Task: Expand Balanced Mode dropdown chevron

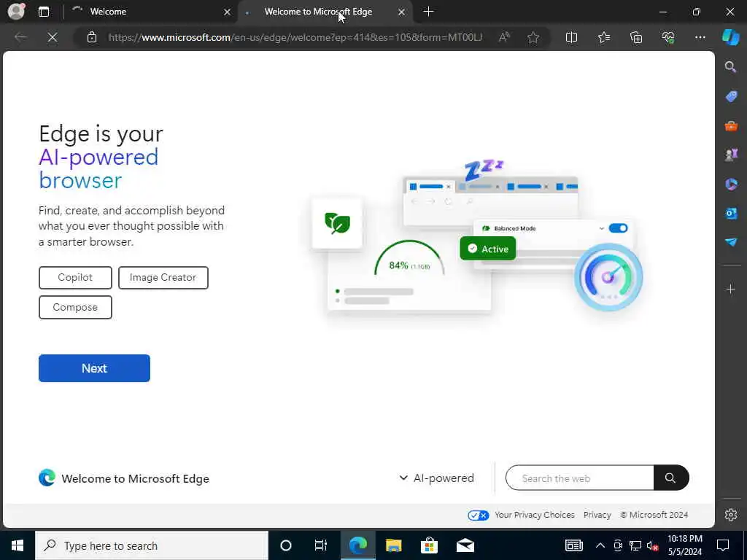Action: click(x=601, y=228)
